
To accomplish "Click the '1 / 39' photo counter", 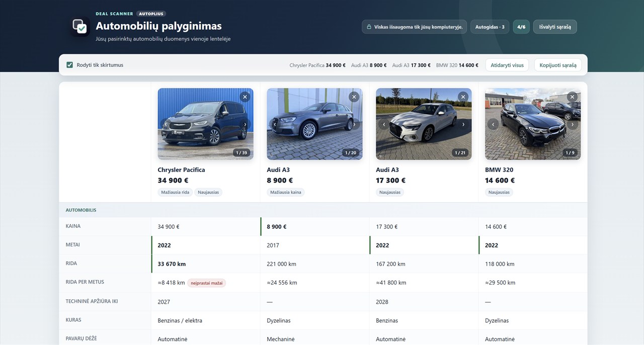I will pos(242,152).
